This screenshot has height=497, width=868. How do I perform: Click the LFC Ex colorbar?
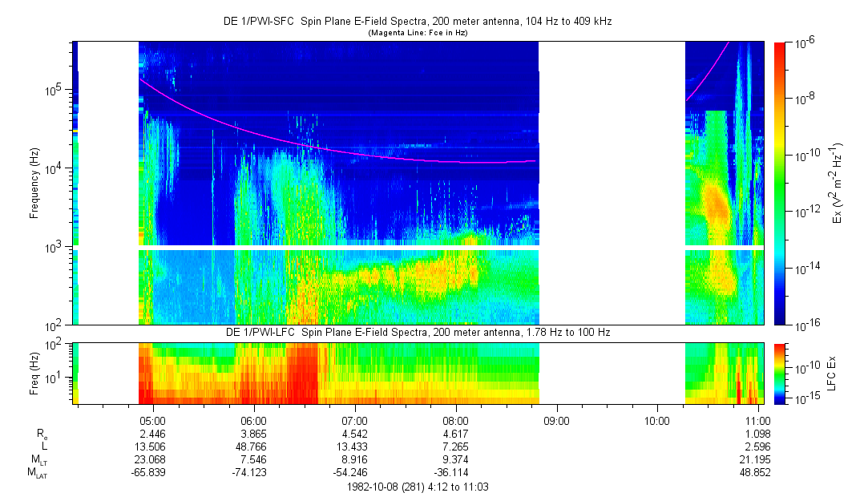point(780,372)
